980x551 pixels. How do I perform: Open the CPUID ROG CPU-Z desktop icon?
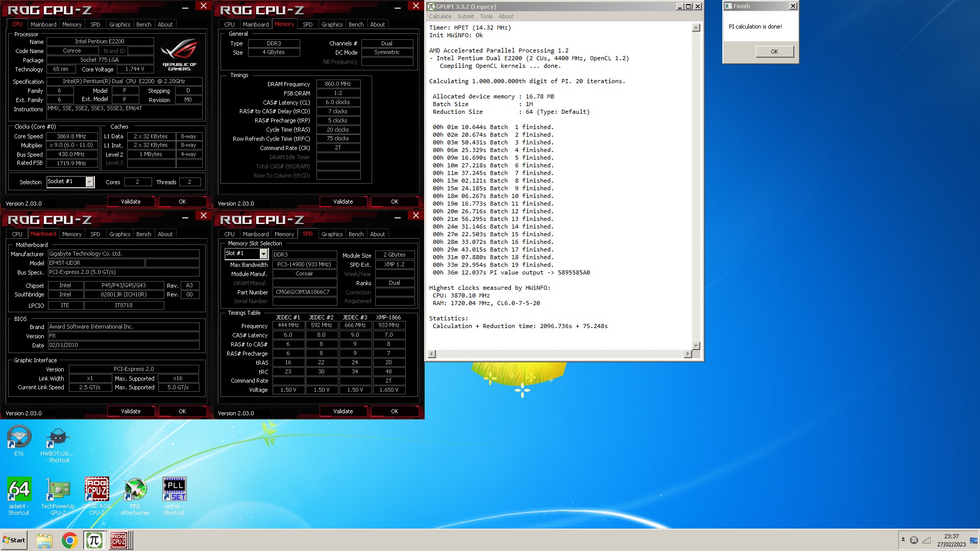[96, 496]
